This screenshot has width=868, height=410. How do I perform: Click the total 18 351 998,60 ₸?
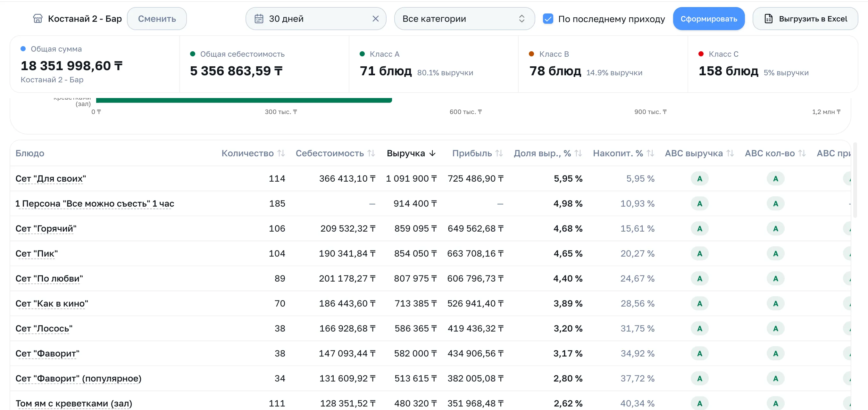coord(71,66)
